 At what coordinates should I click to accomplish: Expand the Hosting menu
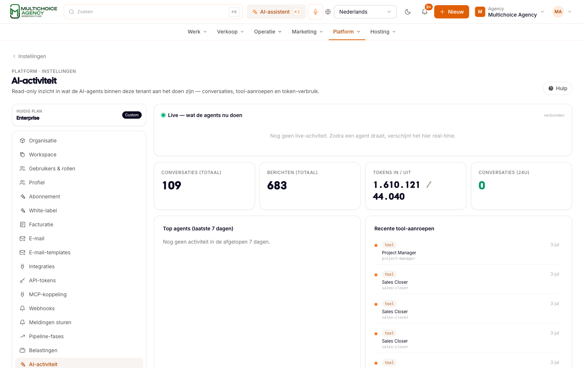point(383,32)
